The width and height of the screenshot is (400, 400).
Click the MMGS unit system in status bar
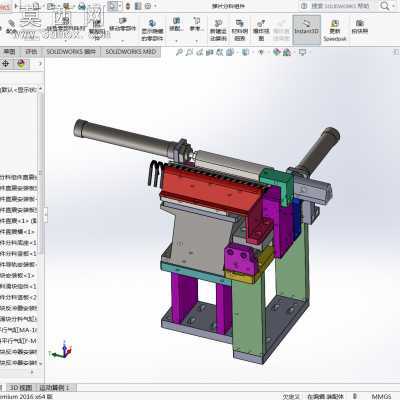coord(381,396)
